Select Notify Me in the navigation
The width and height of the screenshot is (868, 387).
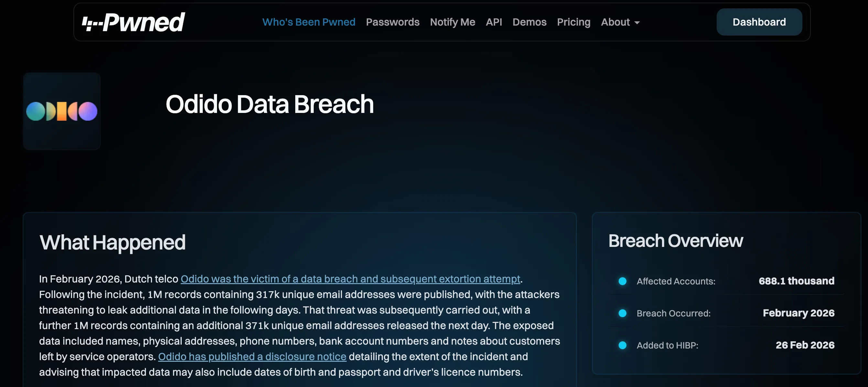(x=452, y=22)
